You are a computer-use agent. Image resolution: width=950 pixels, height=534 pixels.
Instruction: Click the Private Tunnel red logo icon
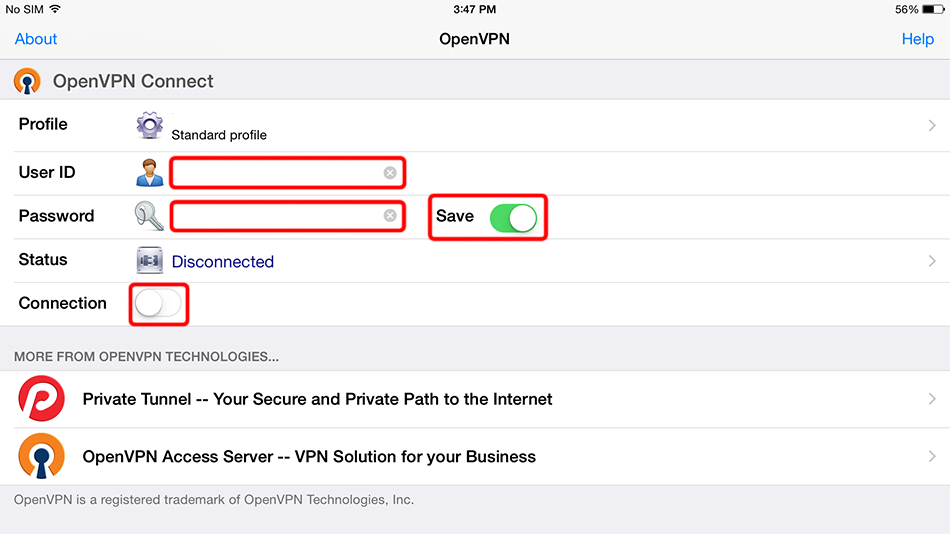[41, 399]
